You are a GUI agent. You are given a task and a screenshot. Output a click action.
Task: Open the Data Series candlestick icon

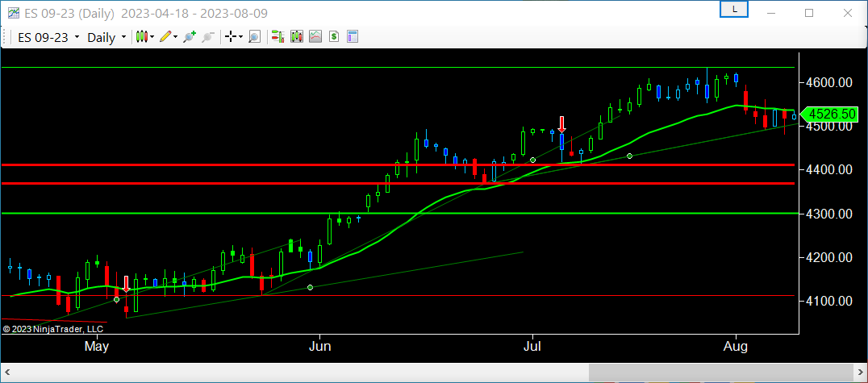coord(297,37)
